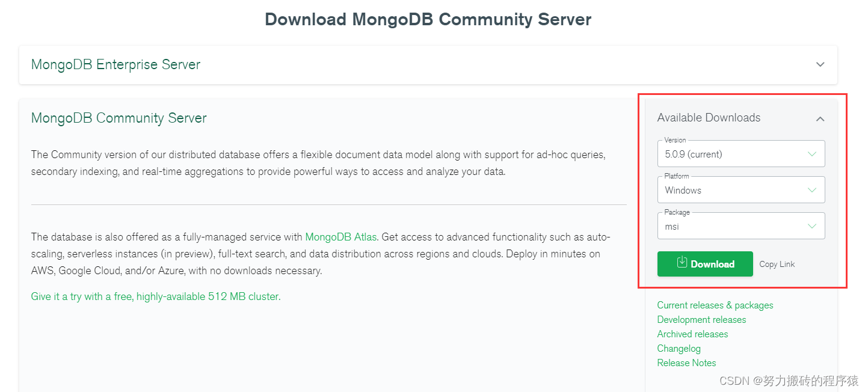View the Changelog link
Screen dimensions: 868x392
(679, 349)
